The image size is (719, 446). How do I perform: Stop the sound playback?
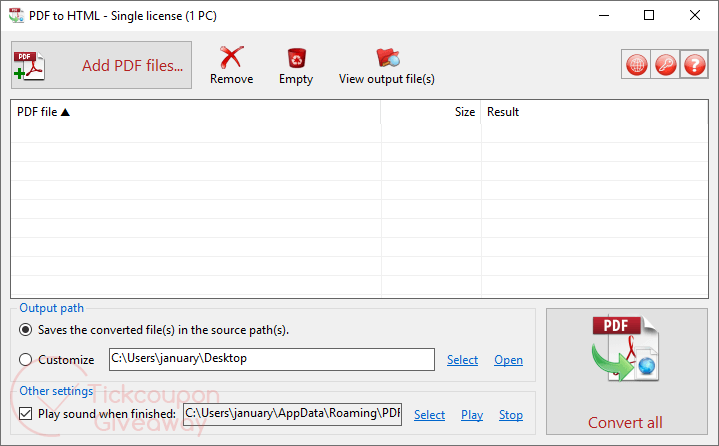pos(511,415)
